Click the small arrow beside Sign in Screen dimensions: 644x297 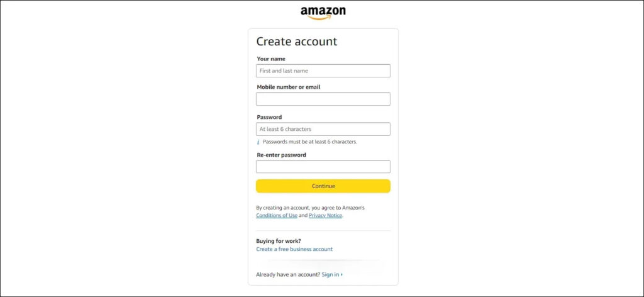pyautogui.click(x=341, y=274)
